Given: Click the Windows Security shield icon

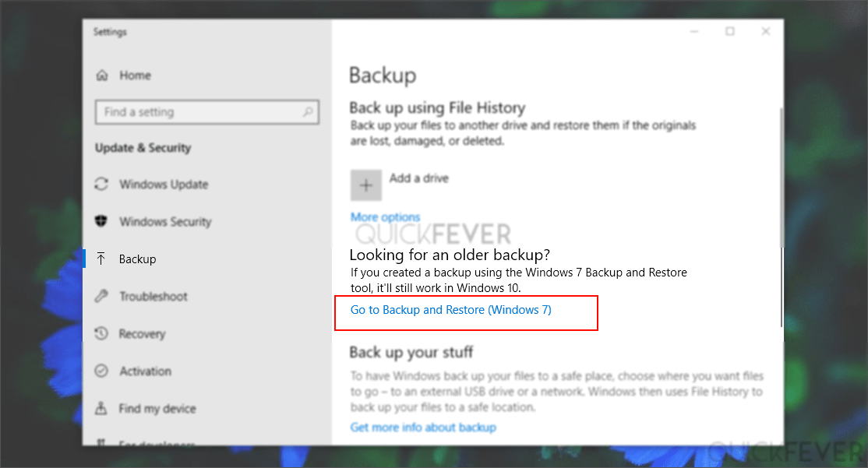Looking at the screenshot, I should (102, 222).
